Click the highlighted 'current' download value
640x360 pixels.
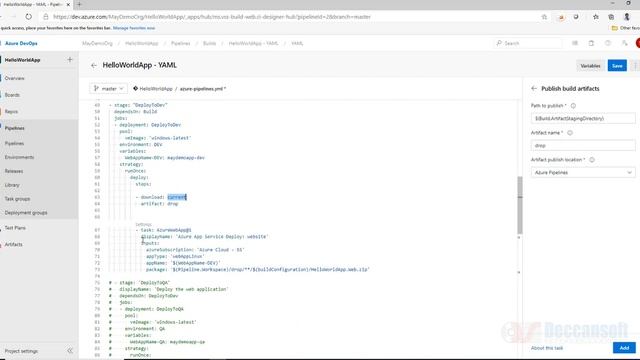(x=177, y=197)
